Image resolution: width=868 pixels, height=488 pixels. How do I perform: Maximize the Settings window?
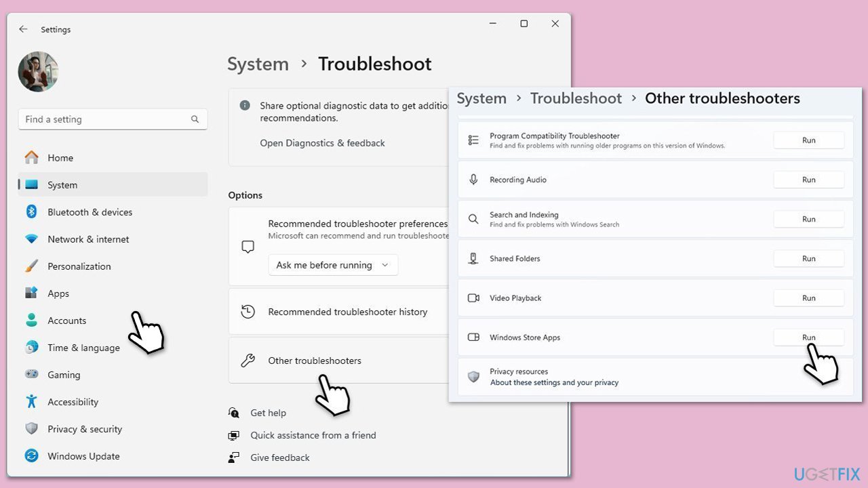point(524,24)
